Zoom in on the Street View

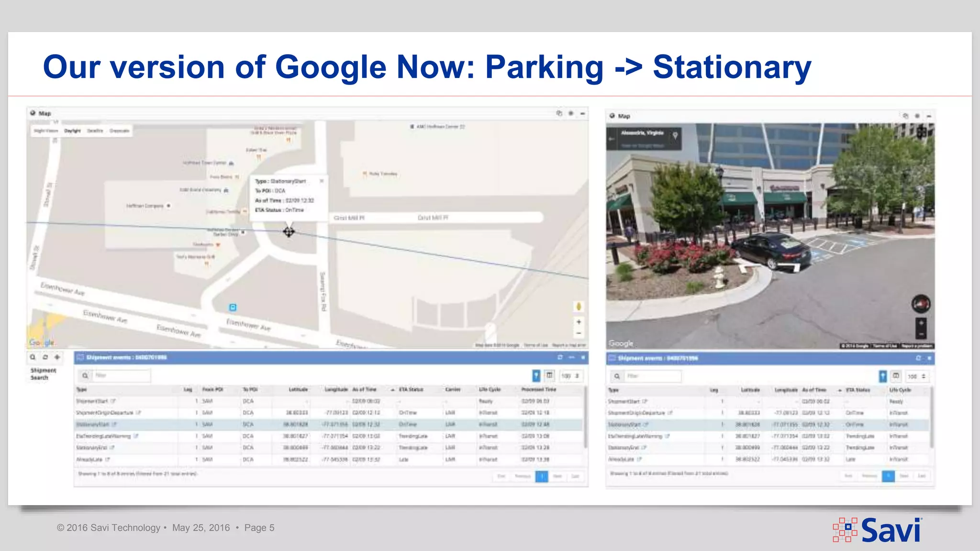921,323
